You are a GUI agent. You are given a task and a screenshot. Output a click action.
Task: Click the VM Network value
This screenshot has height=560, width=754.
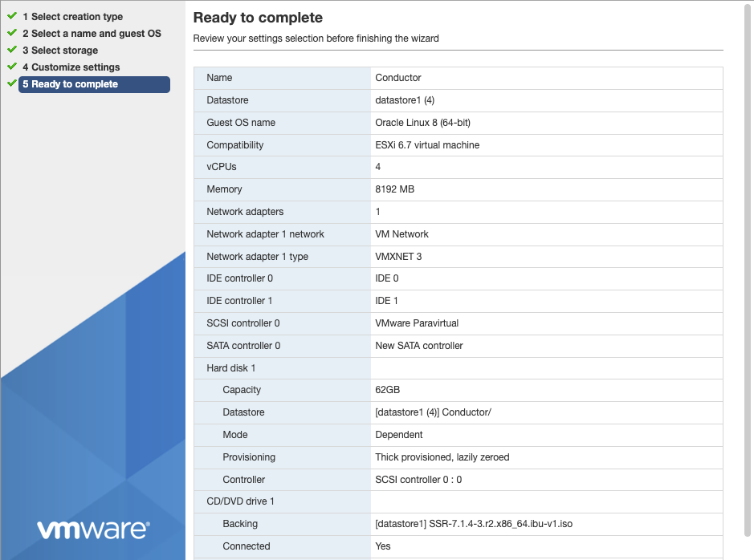[401, 234]
